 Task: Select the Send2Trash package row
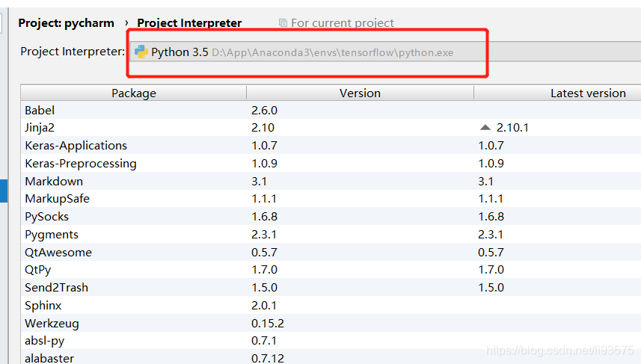click(331, 288)
